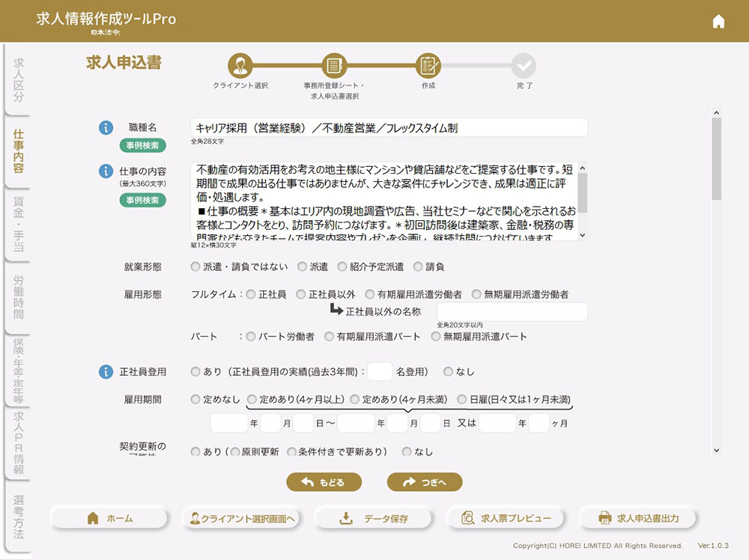Screen dimensions: 749x560
Task: Select 有期雇用派遣パート radio option
Action: [329, 336]
